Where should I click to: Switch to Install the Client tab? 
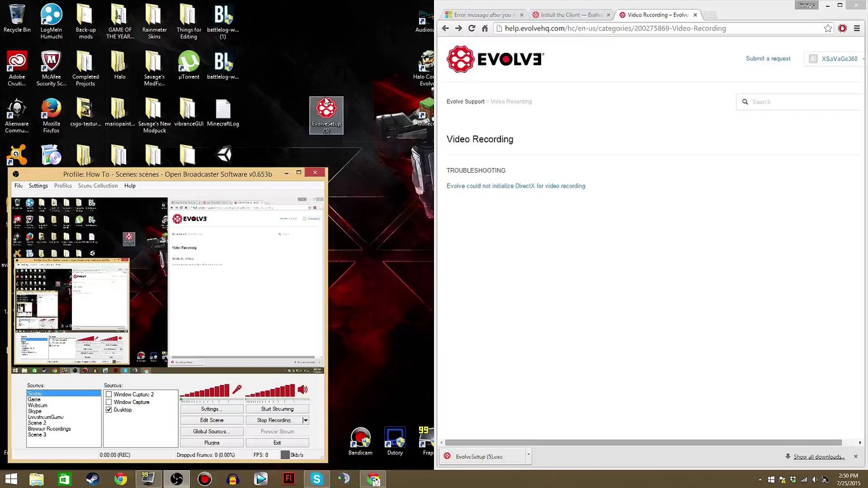point(572,15)
